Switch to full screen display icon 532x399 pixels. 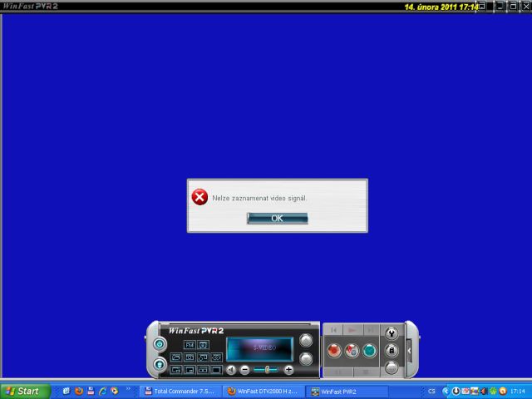click(216, 370)
